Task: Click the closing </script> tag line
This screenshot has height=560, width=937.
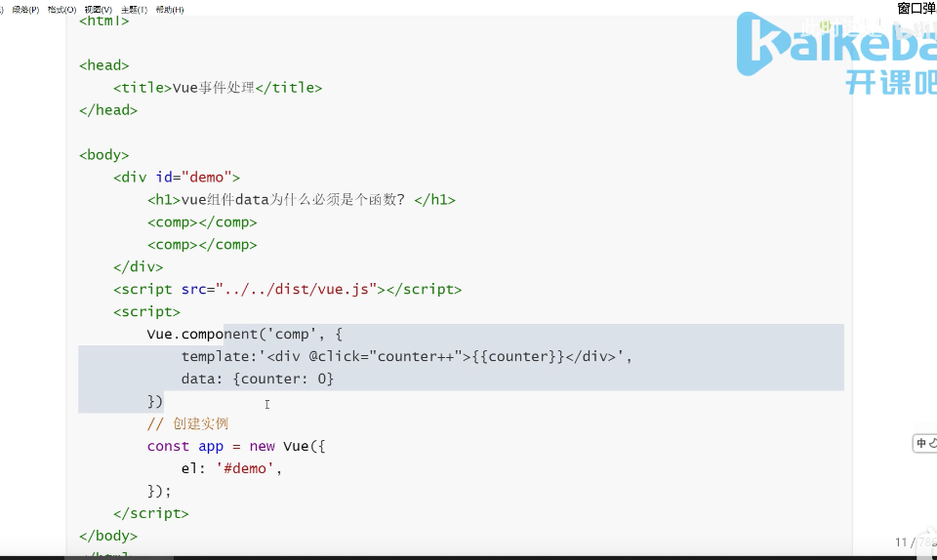Action: click(x=151, y=513)
